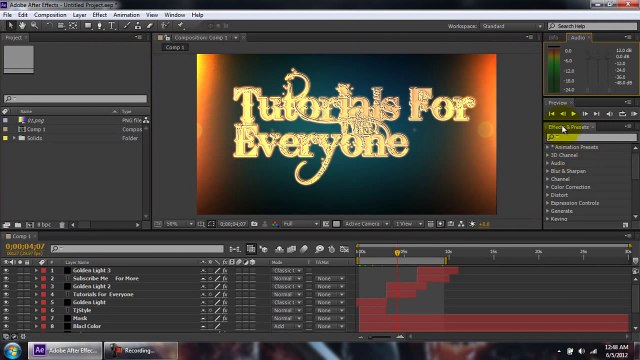Hide the Blacl Color layer
Viewport: 640px width, 360px height.
6,327
